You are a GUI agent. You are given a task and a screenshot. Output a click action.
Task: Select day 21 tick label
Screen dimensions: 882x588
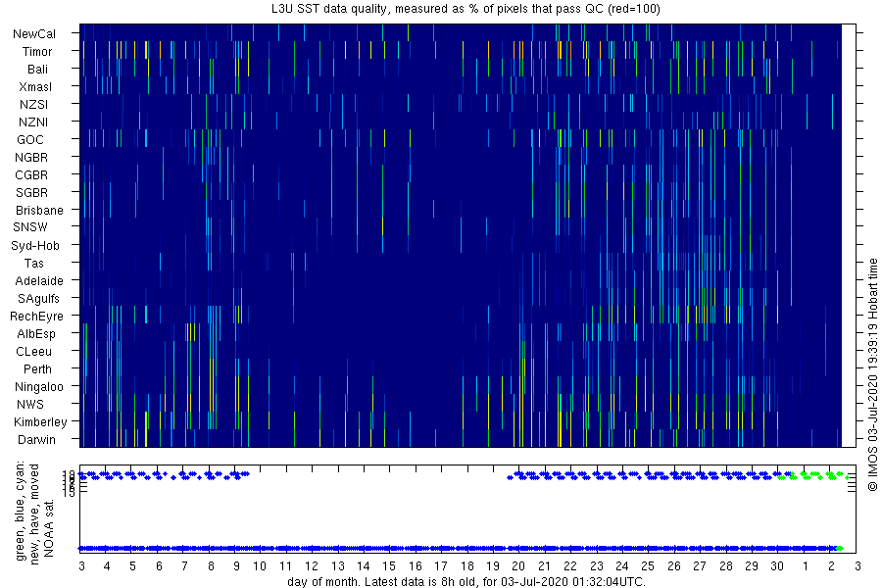point(545,566)
